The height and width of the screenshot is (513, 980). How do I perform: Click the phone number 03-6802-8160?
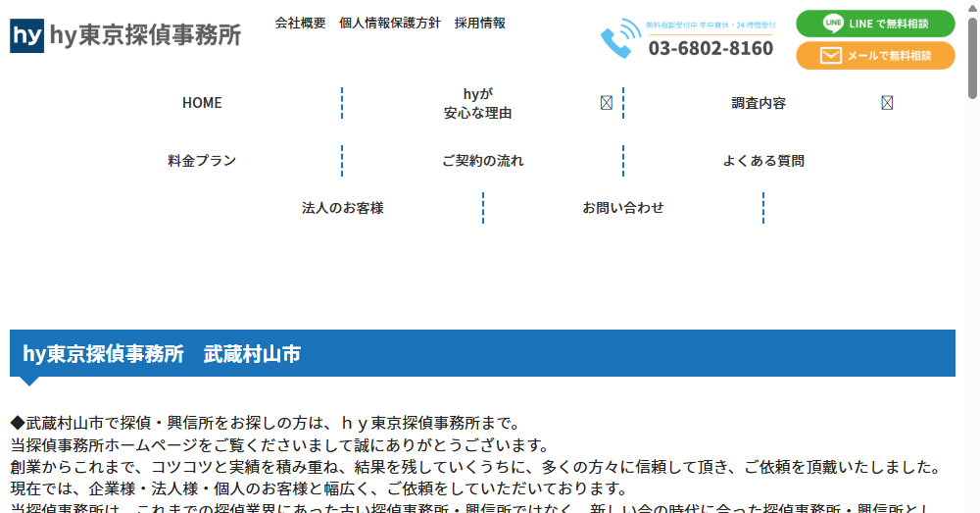(x=710, y=48)
